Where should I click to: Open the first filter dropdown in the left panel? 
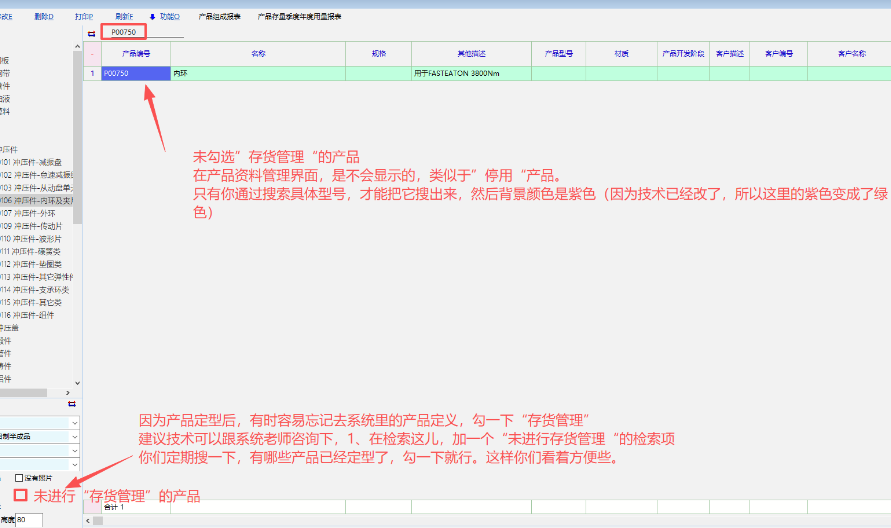click(74, 423)
